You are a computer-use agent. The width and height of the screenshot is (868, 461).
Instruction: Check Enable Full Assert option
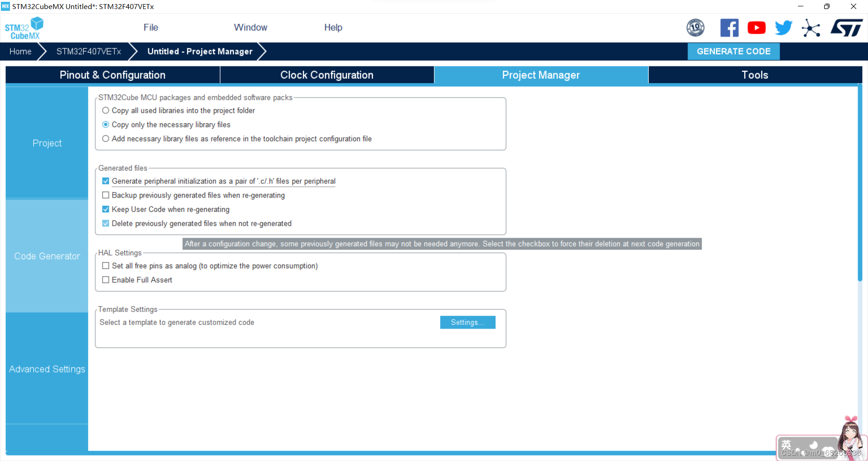pyautogui.click(x=106, y=280)
